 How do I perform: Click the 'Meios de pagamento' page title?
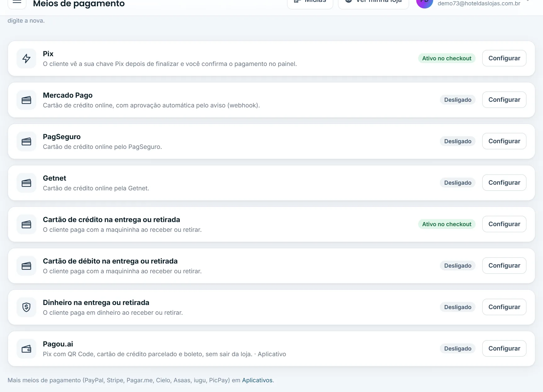pyautogui.click(x=79, y=3)
